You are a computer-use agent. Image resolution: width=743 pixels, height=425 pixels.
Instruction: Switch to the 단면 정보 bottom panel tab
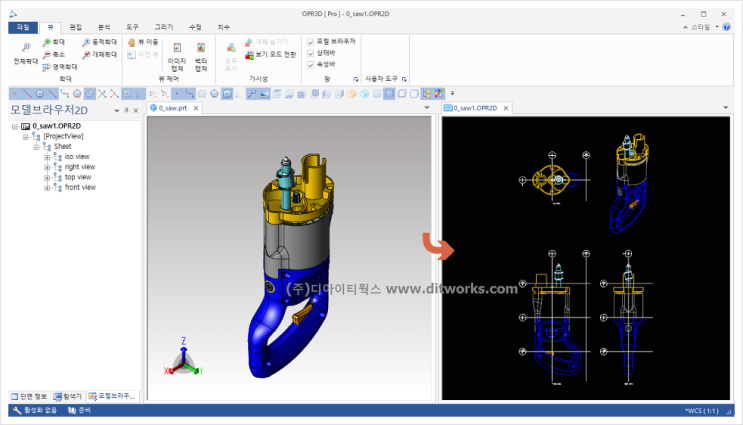click(x=29, y=397)
